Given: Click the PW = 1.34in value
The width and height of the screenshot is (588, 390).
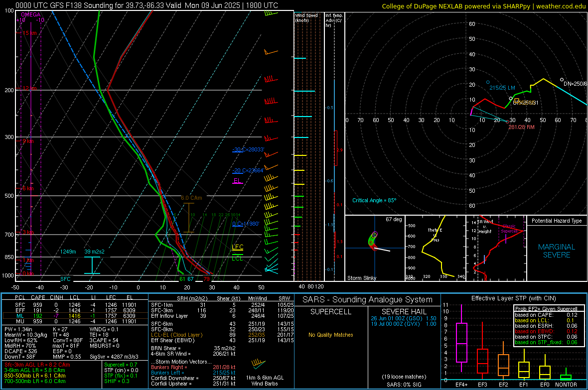Looking at the screenshot, I should pyautogui.click(x=18, y=329).
